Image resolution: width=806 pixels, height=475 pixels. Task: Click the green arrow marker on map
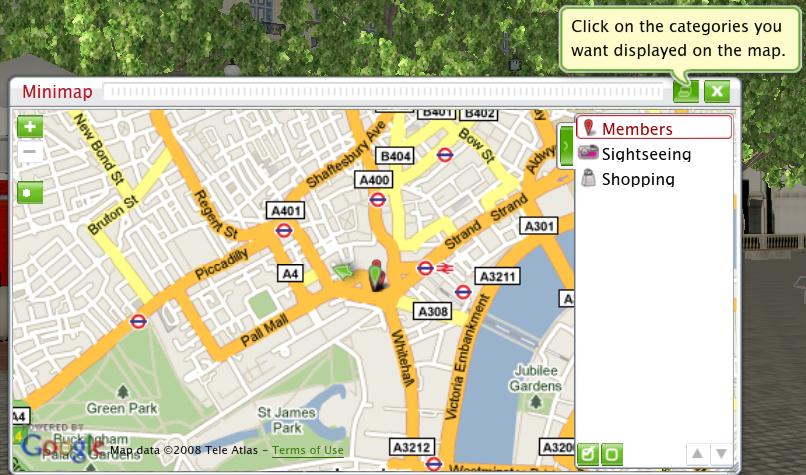tap(343, 270)
